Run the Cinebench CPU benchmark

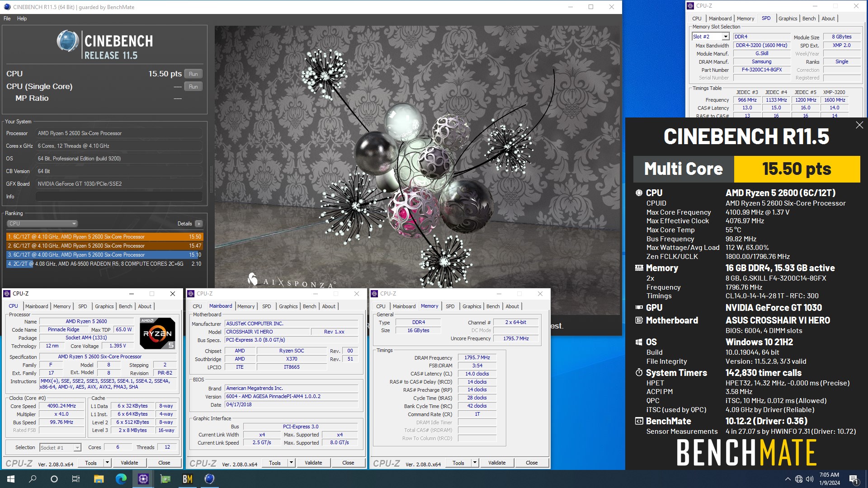[193, 74]
